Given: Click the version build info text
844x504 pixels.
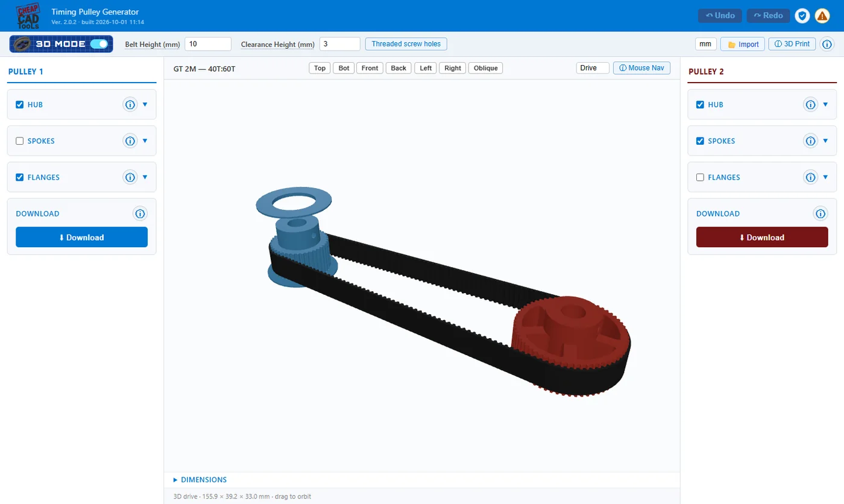Looking at the screenshot, I should pyautogui.click(x=98, y=22).
